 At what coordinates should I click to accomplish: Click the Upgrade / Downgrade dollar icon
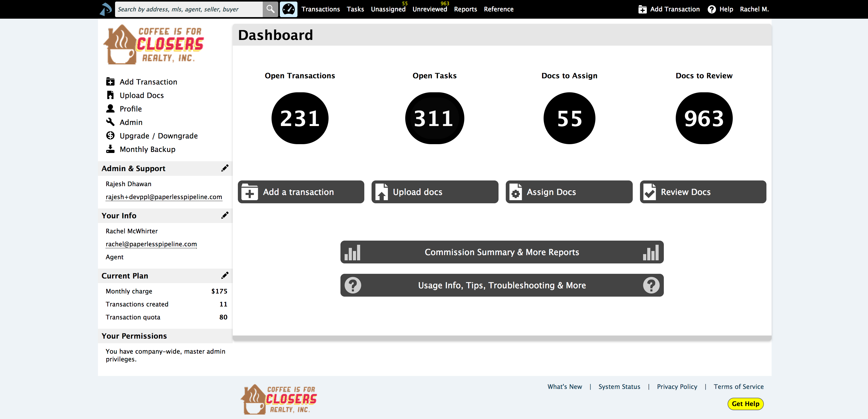(x=110, y=136)
